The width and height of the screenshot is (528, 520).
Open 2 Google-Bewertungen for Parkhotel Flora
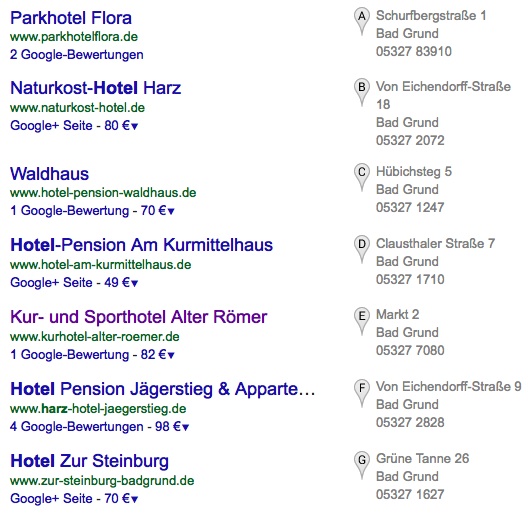77,55
